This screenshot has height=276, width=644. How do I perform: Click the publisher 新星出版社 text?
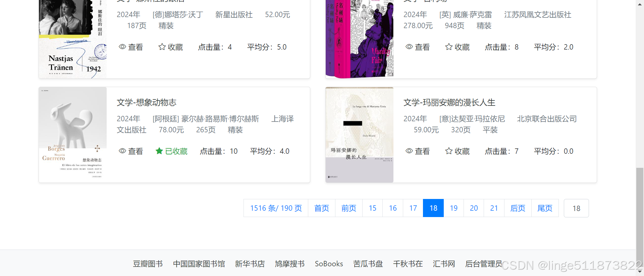point(234,15)
